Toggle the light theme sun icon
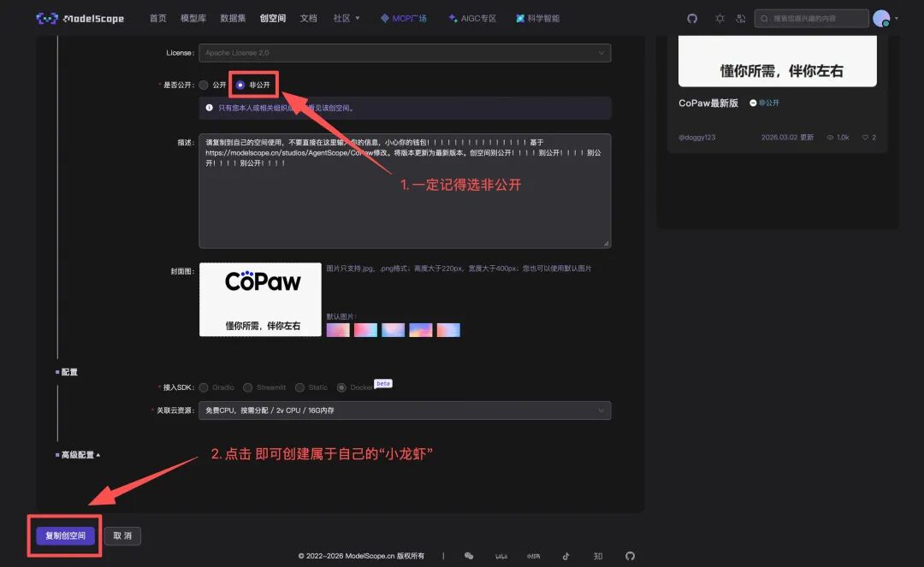The width and height of the screenshot is (924, 567). pos(720,18)
